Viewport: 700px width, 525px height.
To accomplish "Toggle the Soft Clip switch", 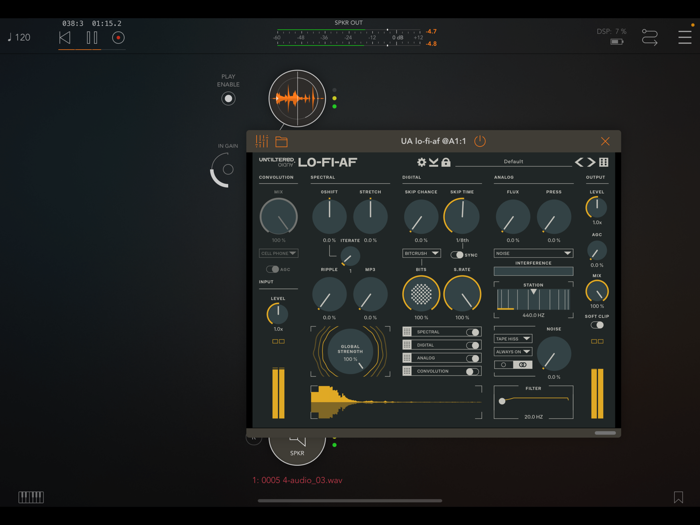I will click(x=597, y=325).
